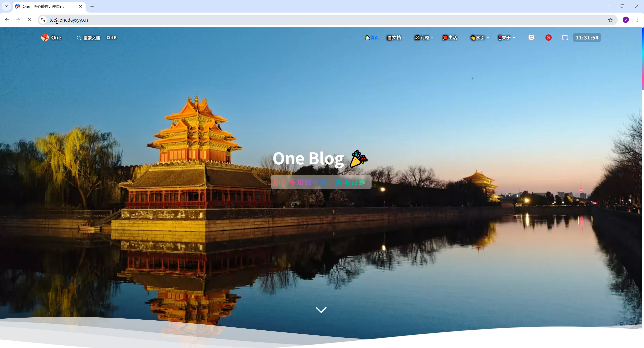Bookmark this page via the star icon
Image resolution: width=644 pixels, height=348 pixels.
610,20
